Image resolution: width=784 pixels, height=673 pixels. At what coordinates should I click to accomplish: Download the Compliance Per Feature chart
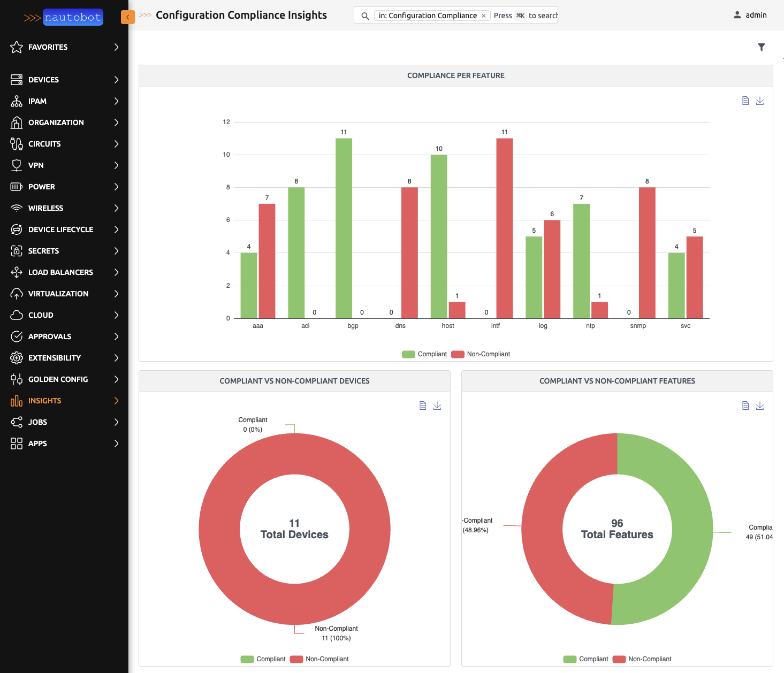tap(759, 101)
